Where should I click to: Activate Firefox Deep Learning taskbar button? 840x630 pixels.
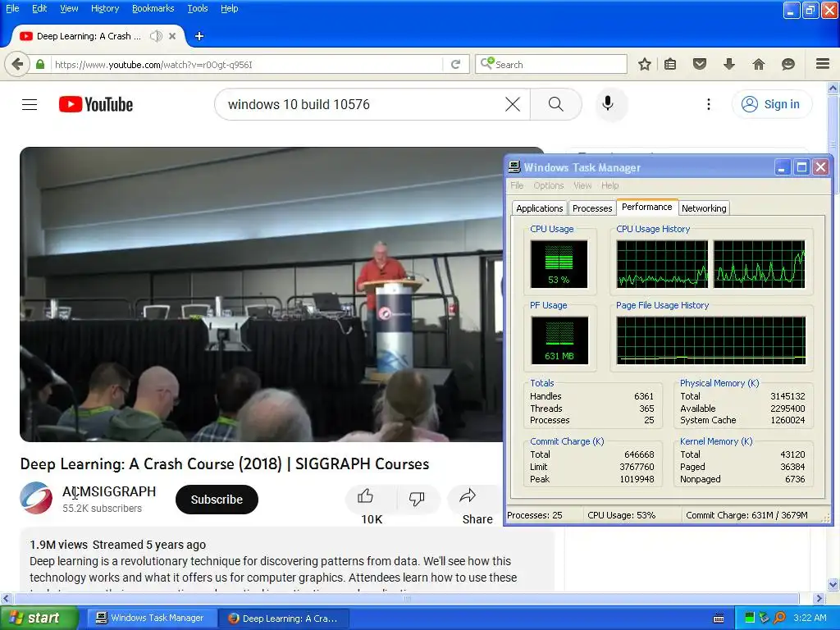point(284,619)
